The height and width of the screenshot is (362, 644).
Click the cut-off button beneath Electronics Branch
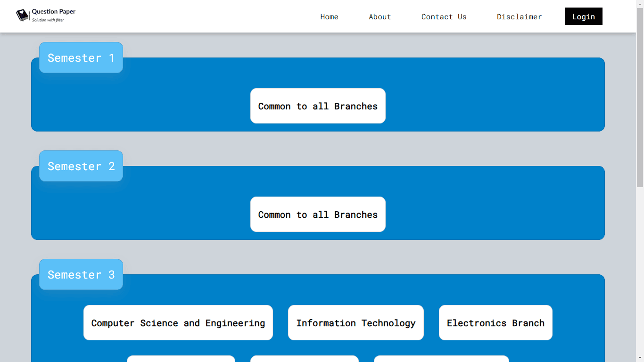tap(441, 359)
